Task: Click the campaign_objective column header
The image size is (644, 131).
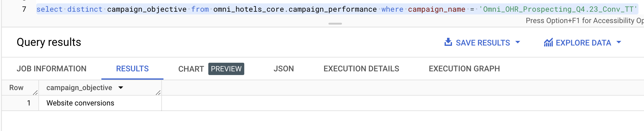Action: click(x=79, y=88)
